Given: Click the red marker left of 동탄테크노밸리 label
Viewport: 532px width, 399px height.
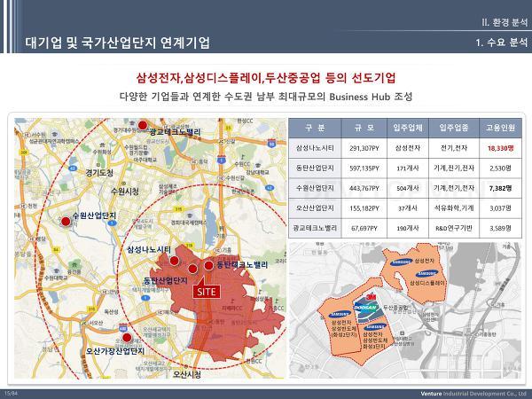Looking at the screenshot, I should click(208, 265).
